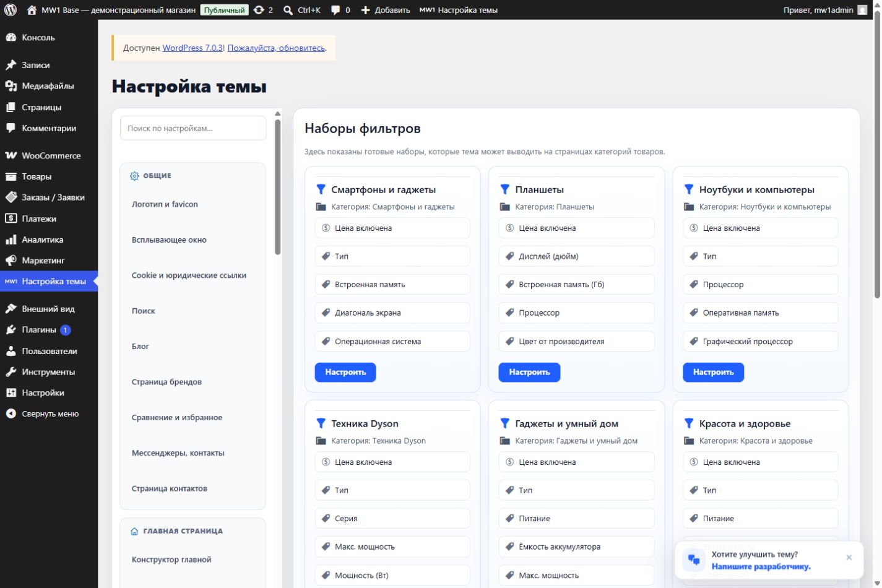Click the Медиафайлы media icon
This screenshot has height=588, width=882.
[x=11, y=86]
